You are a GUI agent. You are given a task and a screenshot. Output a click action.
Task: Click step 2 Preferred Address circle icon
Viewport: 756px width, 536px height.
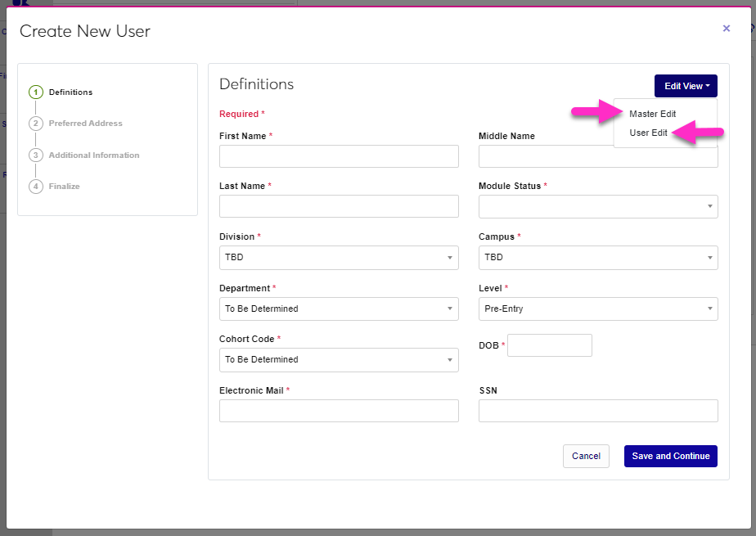pos(36,124)
